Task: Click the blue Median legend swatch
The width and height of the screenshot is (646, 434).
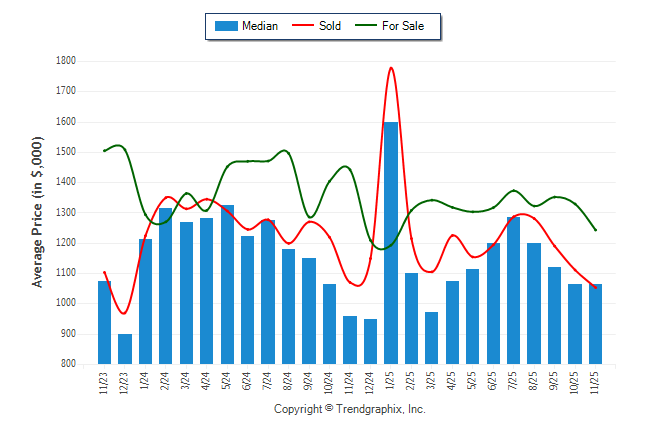Action: 225,26
